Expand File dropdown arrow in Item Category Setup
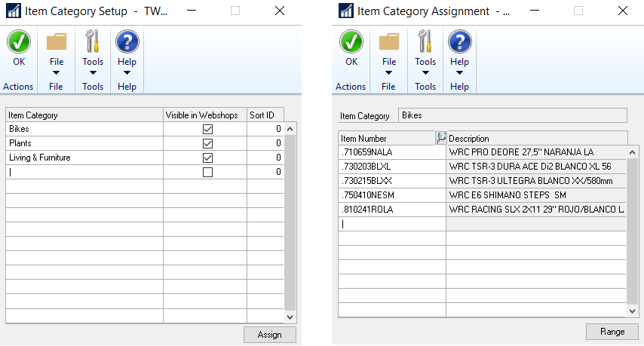 click(57, 73)
